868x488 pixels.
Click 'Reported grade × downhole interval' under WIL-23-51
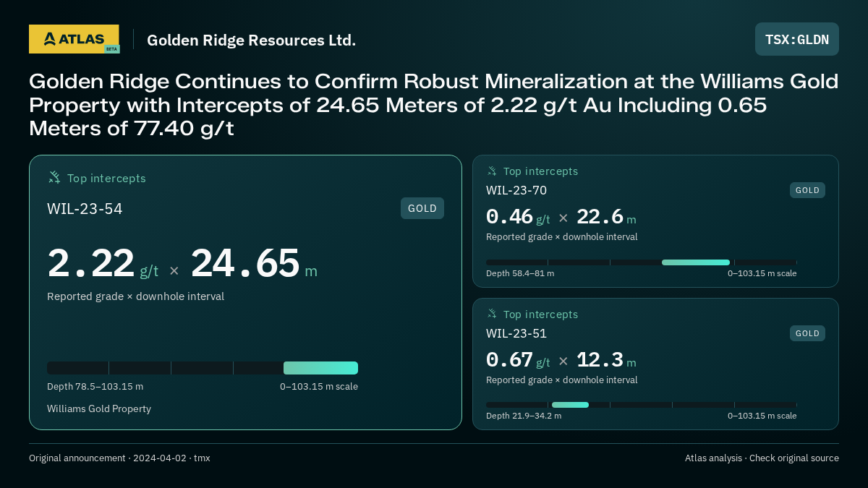pos(562,380)
